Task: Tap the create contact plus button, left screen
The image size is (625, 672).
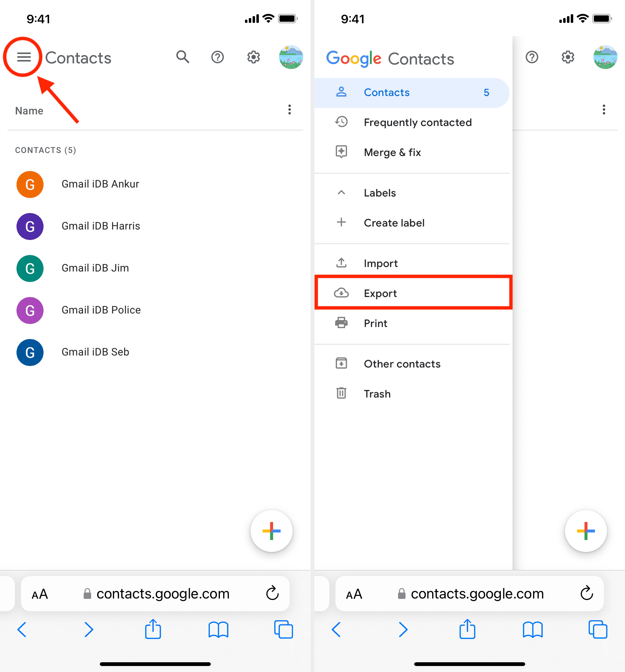Action: click(x=272, y=531)
